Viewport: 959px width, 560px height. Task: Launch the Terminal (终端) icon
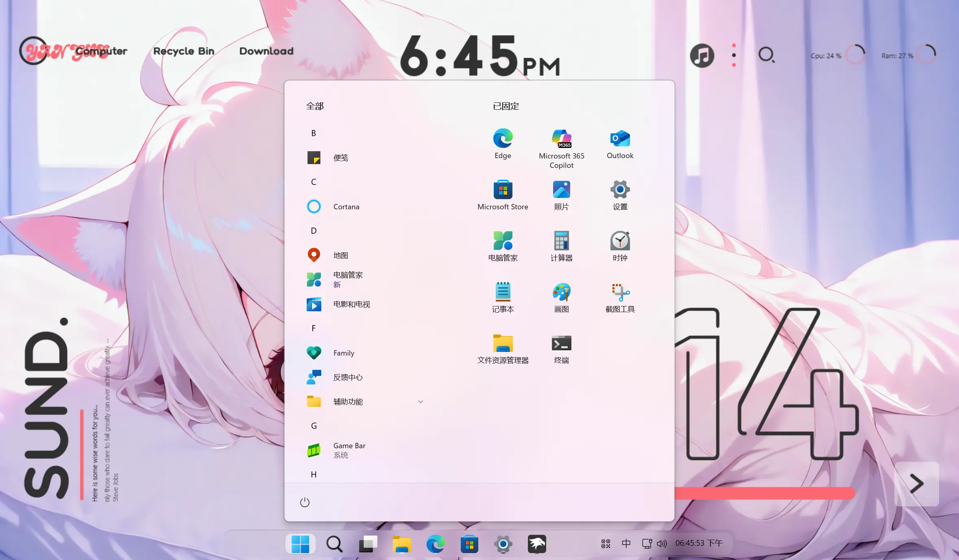point(561,343)
